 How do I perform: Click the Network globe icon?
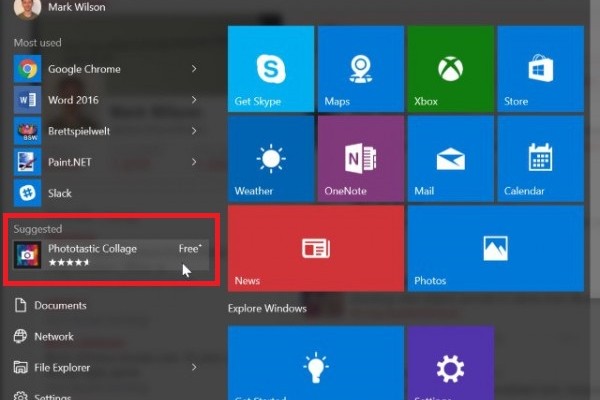point(20,336)
